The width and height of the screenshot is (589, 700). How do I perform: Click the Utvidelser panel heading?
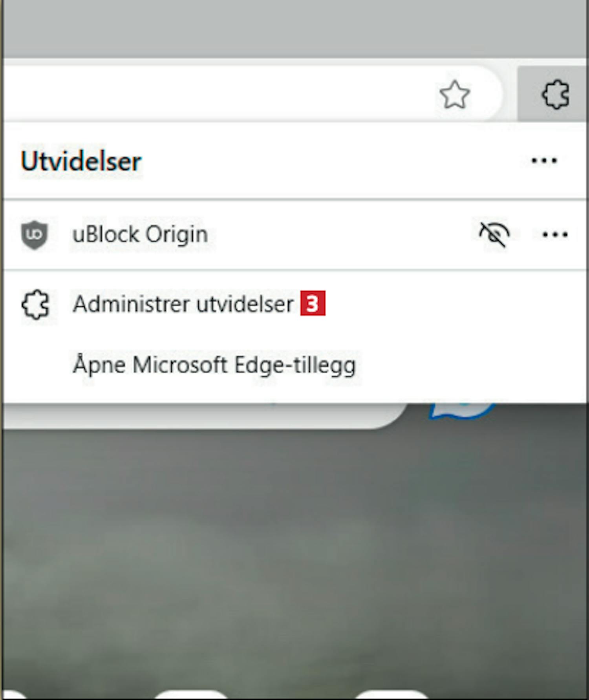81,161
